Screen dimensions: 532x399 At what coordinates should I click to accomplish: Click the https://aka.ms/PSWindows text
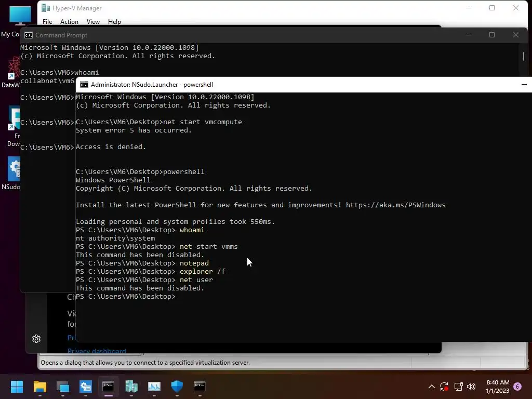[395, 205]
